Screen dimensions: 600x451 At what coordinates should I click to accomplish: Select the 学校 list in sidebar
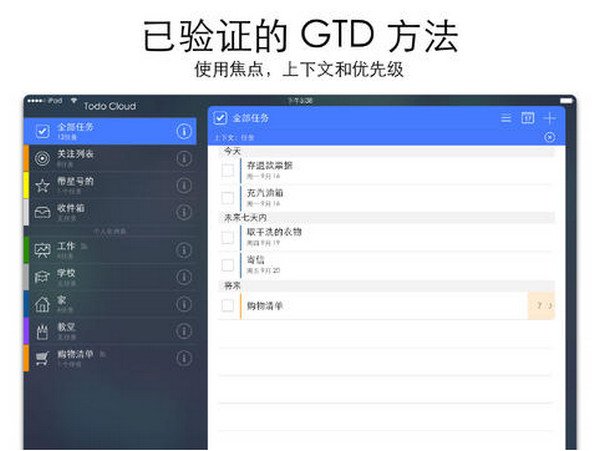coord(110,277)
